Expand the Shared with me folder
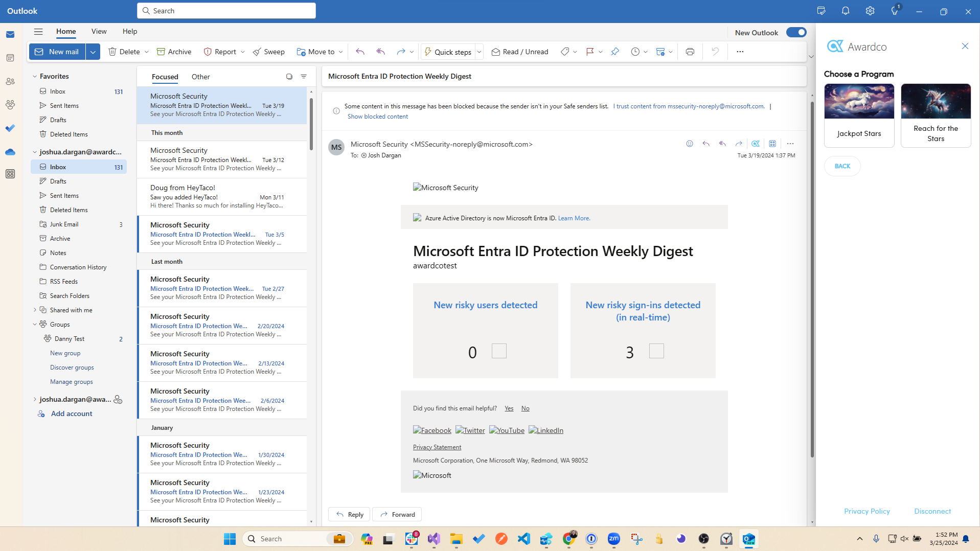The image size is (980, 551). [x=35, y=310]
